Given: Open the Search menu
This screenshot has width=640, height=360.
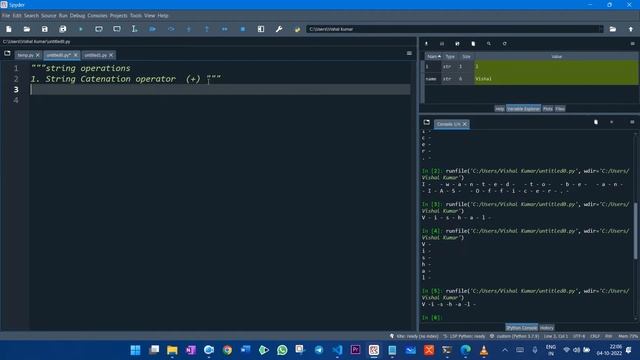Looking at the screenshot, I should pyautogui.click(x=31, y=16).
